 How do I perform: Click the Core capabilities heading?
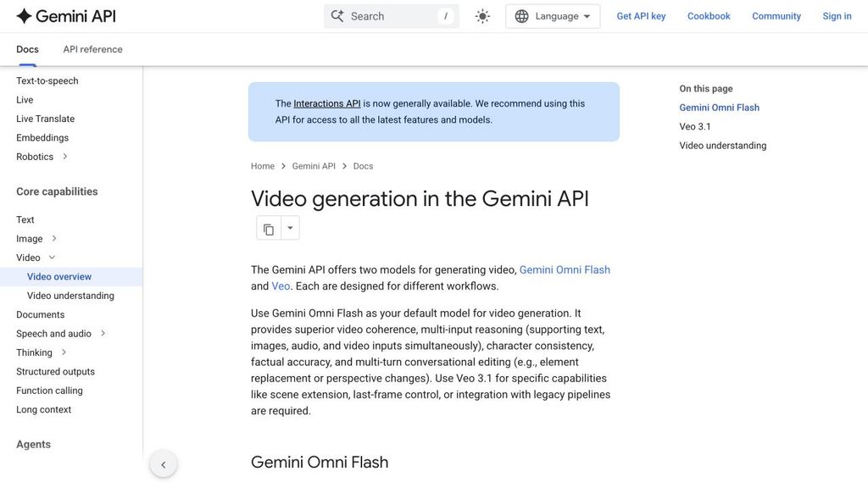(x=57, y=191)
